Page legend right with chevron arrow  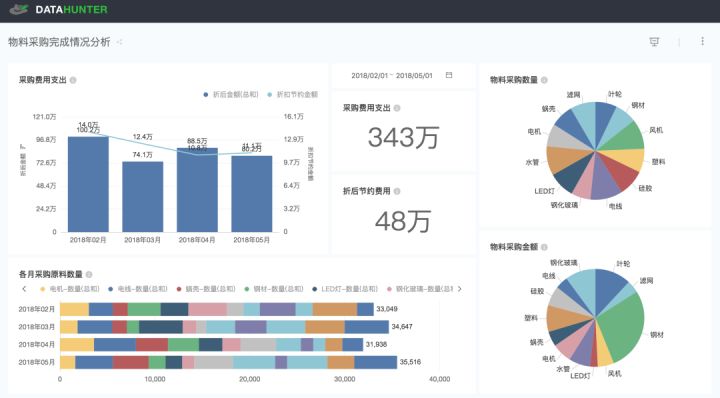[459, 289]
